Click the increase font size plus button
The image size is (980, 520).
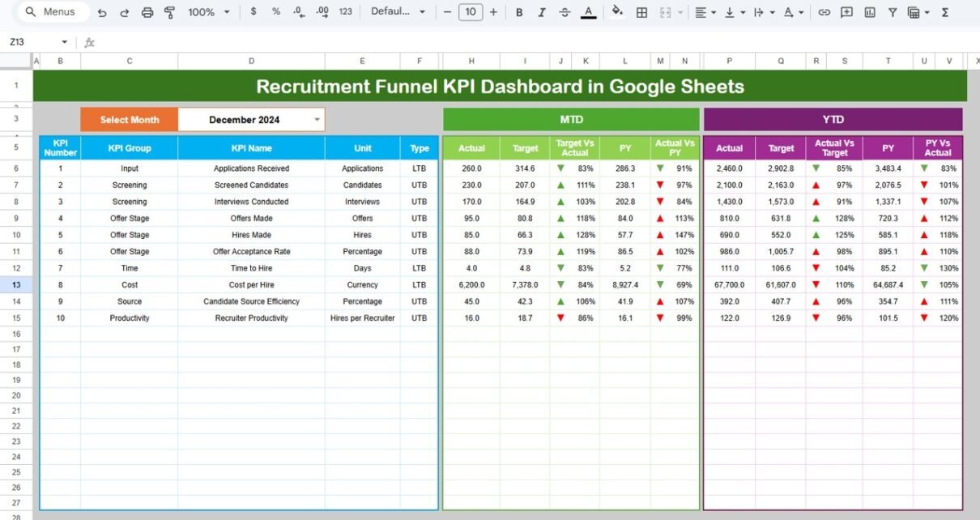(x=493, y=12)
